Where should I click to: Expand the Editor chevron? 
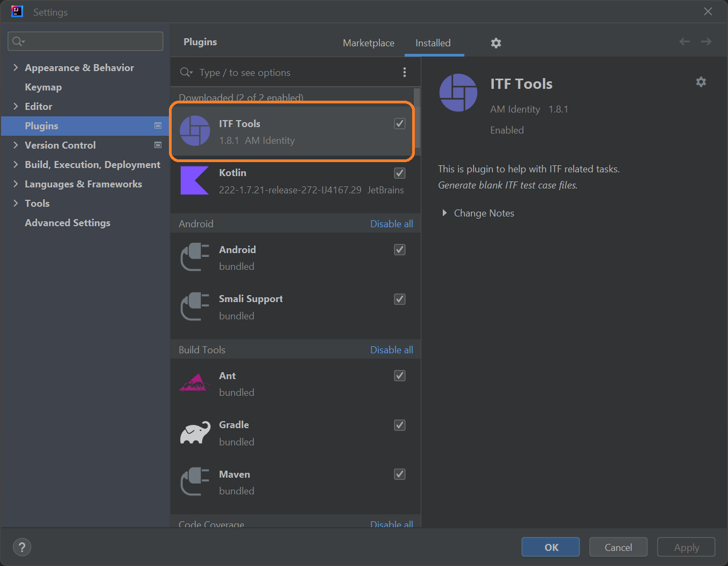tap(16, 106)
